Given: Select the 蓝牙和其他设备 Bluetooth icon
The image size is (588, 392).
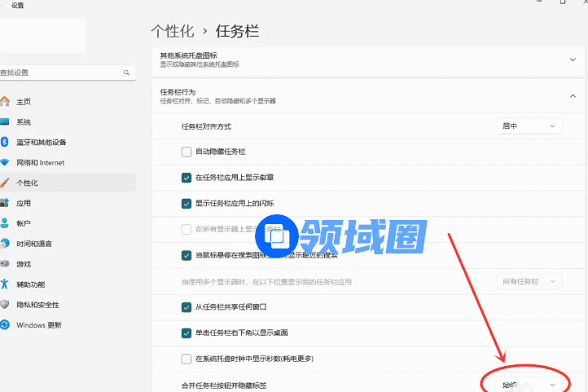Looking at the screenshot, I should (5, 142).
